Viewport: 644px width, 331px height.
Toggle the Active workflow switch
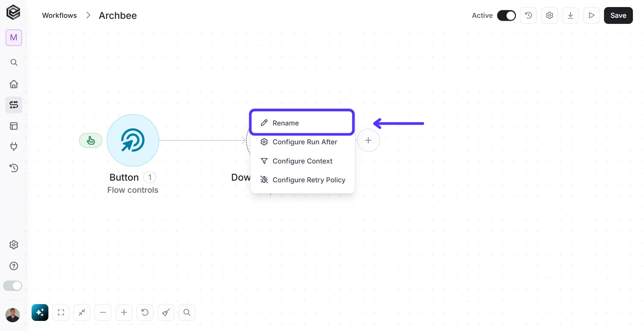(x=506, y=15)
